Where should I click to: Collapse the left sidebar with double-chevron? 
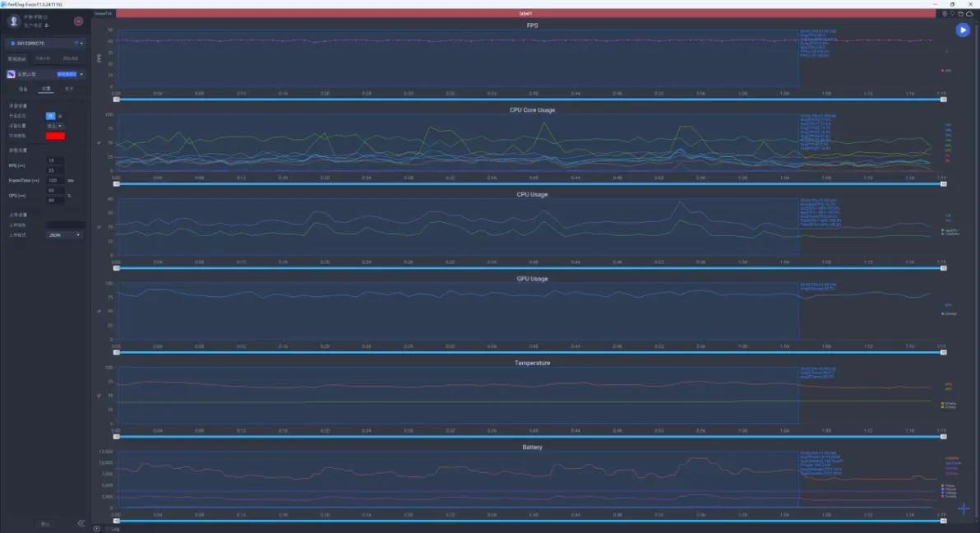(x=81, y=523)
